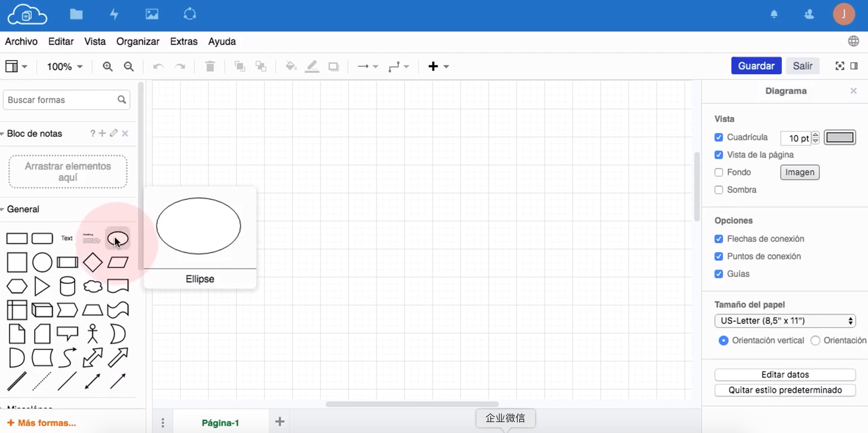
Task: Open the image gallery icon
Action: [152, 14]
